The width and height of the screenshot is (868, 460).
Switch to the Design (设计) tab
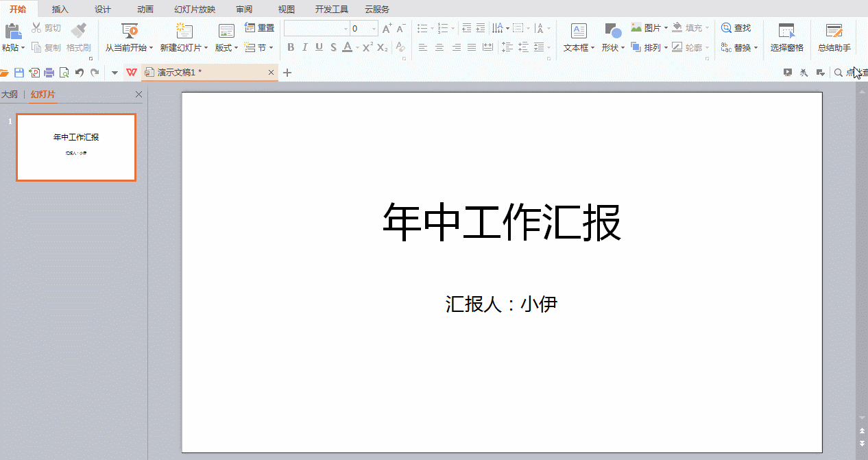pyautogui.click(x=103, y=9)
